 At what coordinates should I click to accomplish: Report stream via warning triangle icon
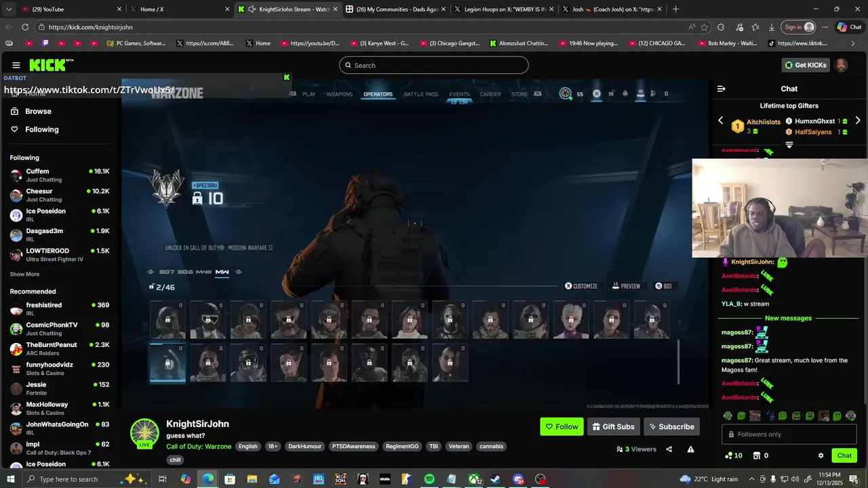pyautogui.click(x=690, y=449)
